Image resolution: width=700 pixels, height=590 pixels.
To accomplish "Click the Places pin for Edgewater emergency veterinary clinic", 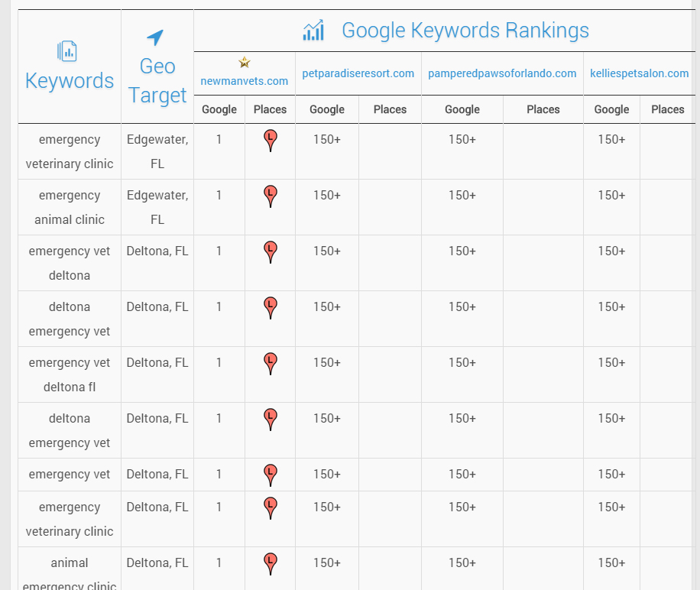I will point(270,141).
